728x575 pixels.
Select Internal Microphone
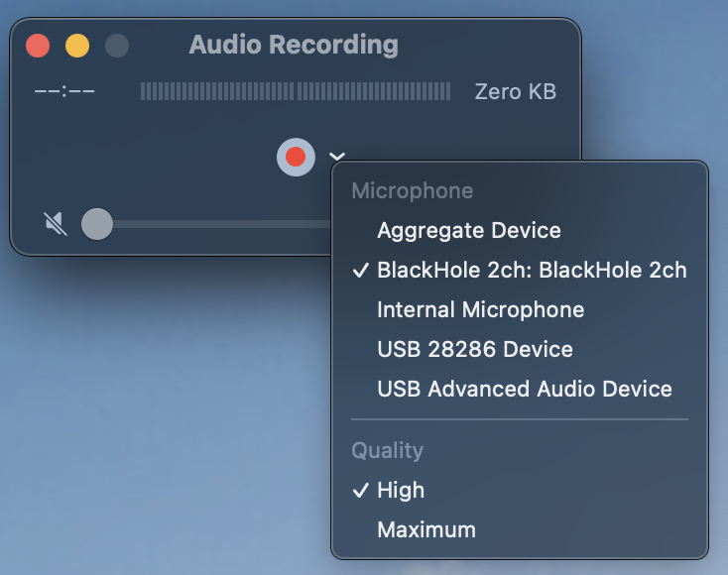coord(520,309)
